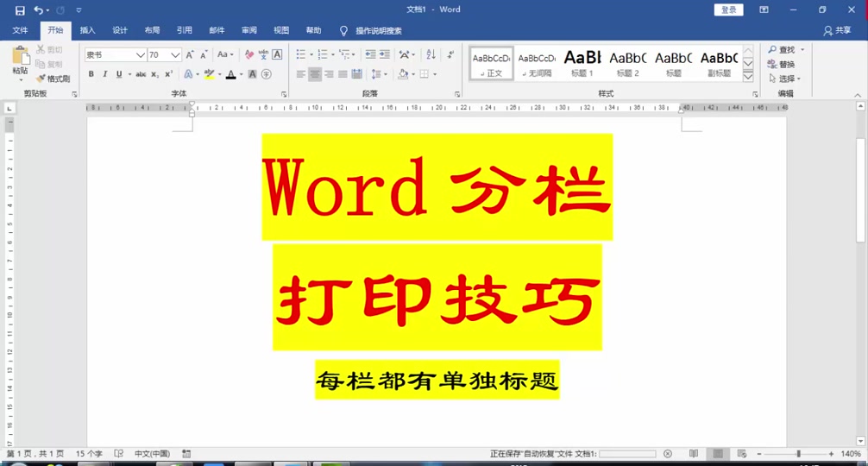Screen dimensions: 868x466
Task: Sort text with the A-Z sort icon
Action: pos(431,54)
